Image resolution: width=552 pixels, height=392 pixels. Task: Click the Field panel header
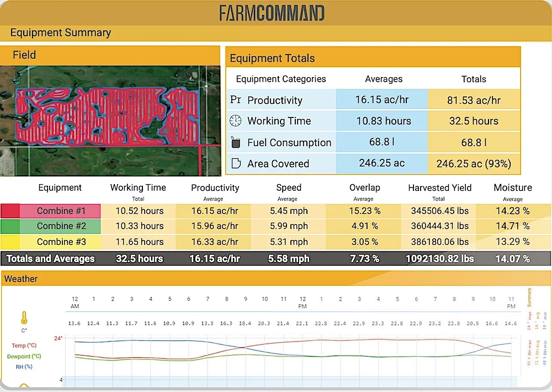pos(110,55)
